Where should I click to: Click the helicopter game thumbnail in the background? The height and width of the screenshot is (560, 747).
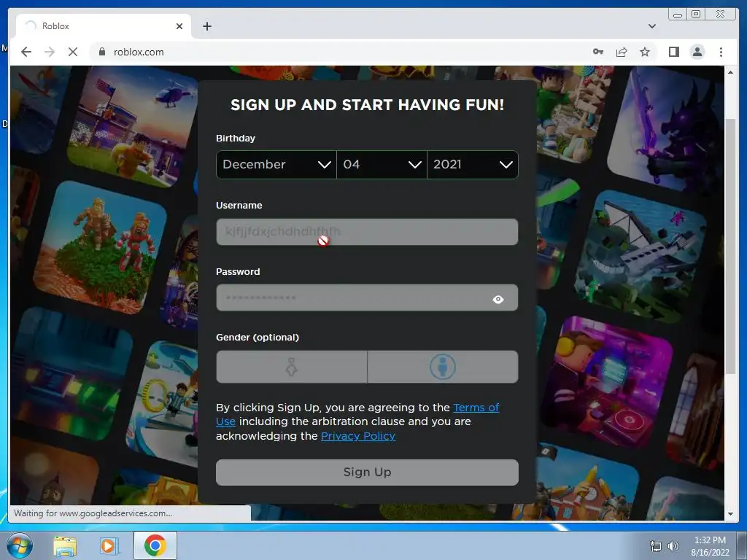click(x=133, y=126)
